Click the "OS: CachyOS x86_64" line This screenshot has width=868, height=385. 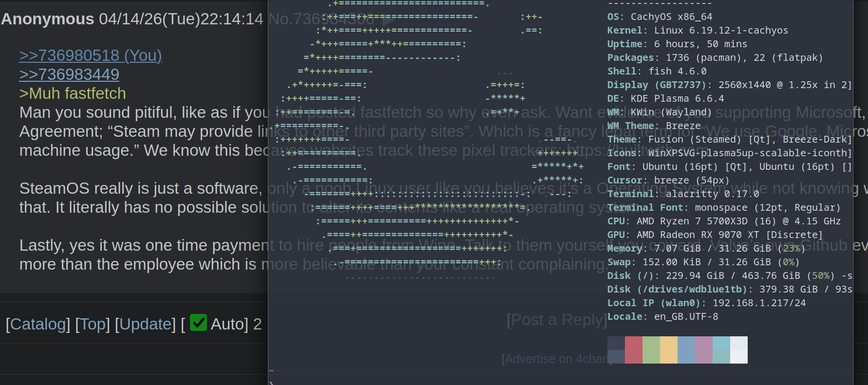(x=660, y=17)
